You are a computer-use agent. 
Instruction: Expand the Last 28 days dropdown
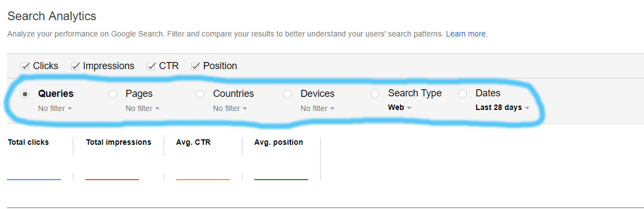(x=502, y=108)
